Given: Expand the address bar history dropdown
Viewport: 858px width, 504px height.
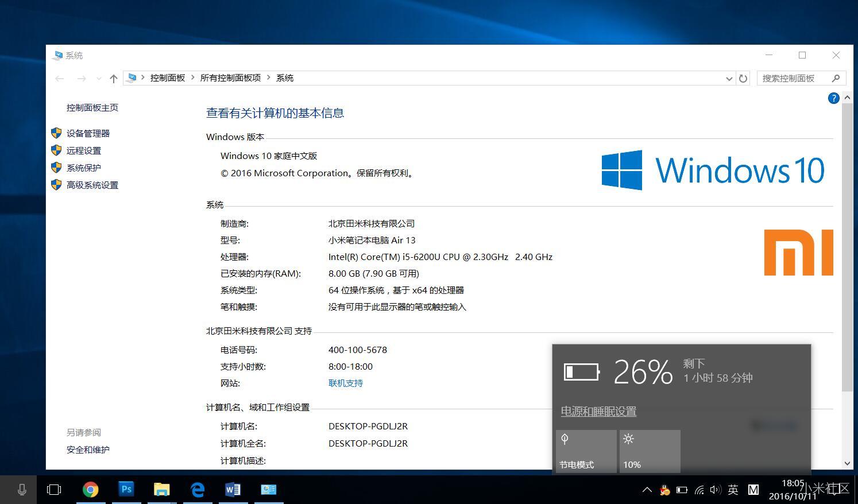Looking at the screenshot, I should (x=729, y=79).
